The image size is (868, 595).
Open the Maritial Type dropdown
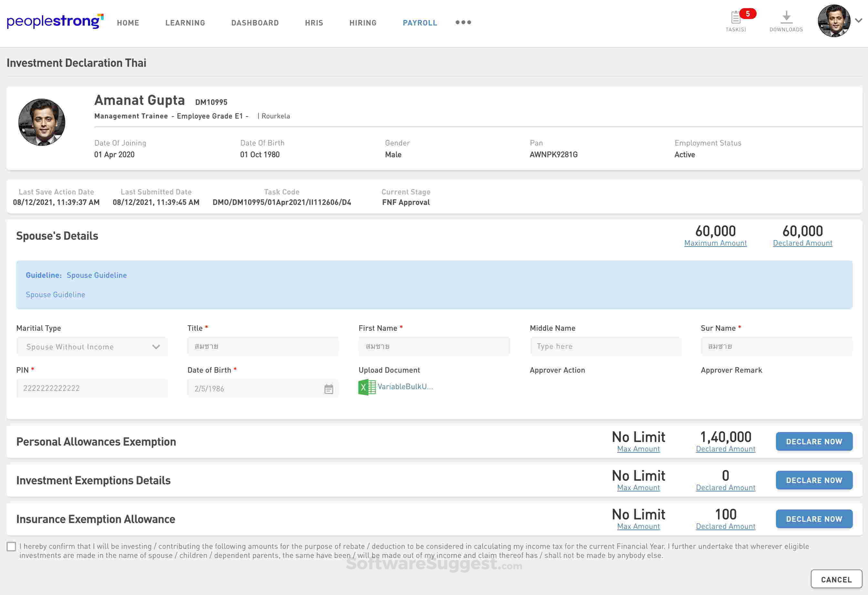92,347
